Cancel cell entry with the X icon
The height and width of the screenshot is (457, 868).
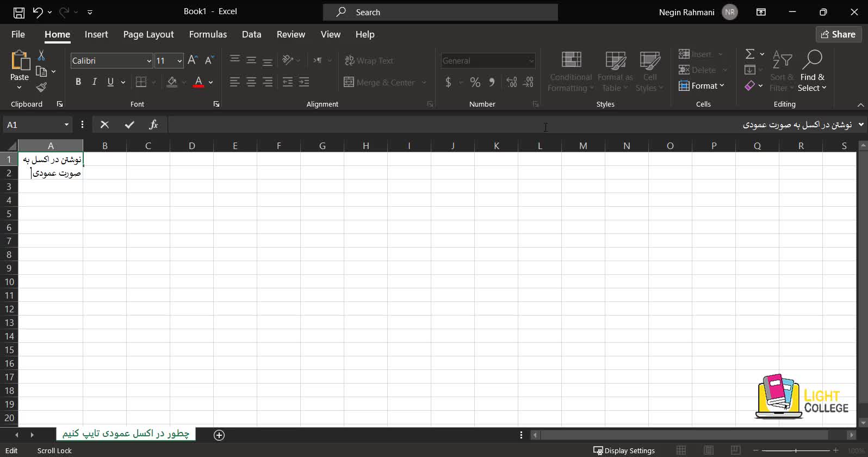pos(105,125)
